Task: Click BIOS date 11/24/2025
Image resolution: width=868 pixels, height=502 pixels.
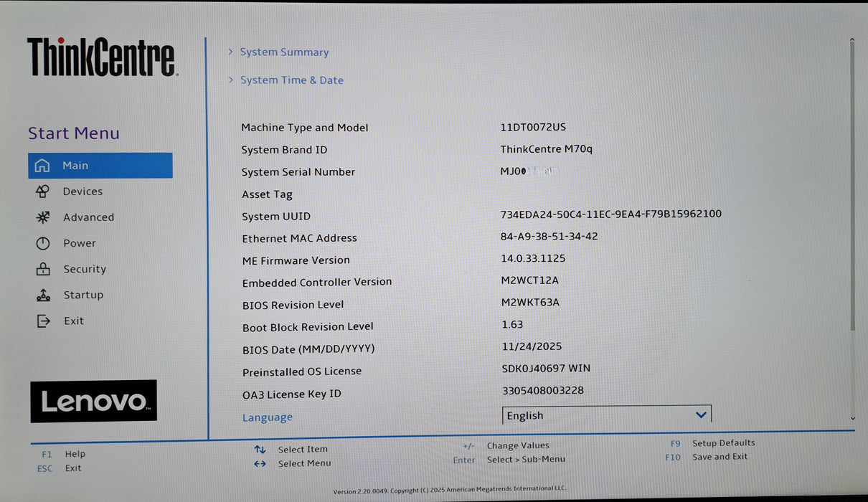Action: pos(532,346)
